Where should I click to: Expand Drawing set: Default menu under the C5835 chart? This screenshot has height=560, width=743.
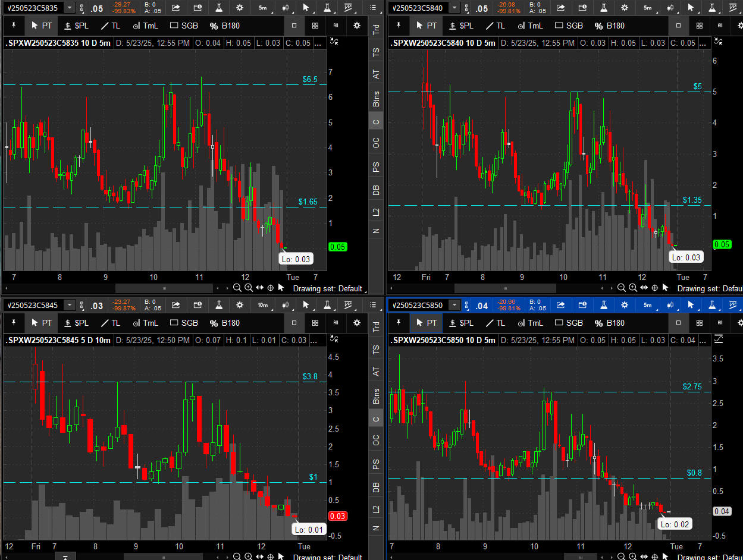coord(327,288)
